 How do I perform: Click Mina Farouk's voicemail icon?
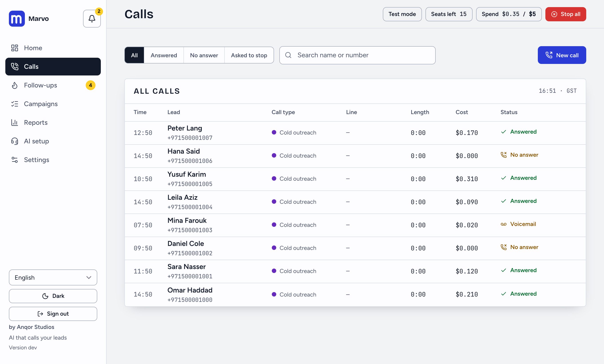(503, 224)
